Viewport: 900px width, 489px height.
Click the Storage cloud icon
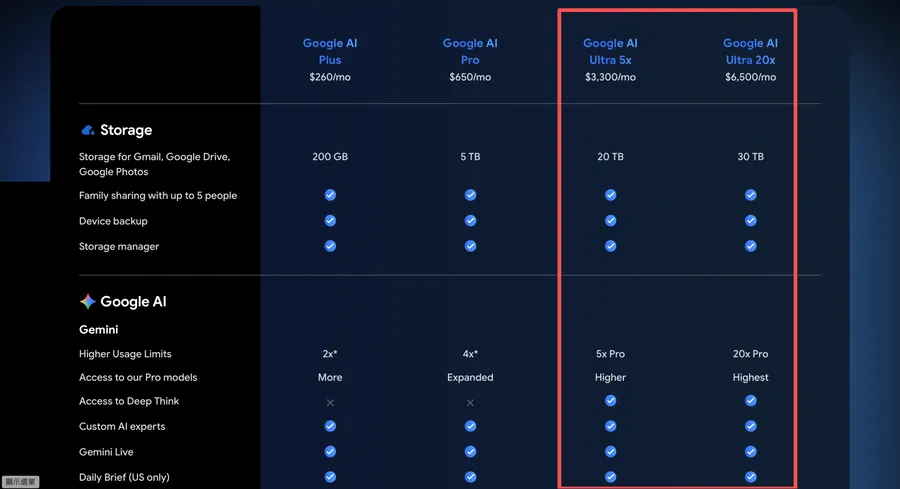(x=88, y=130)
